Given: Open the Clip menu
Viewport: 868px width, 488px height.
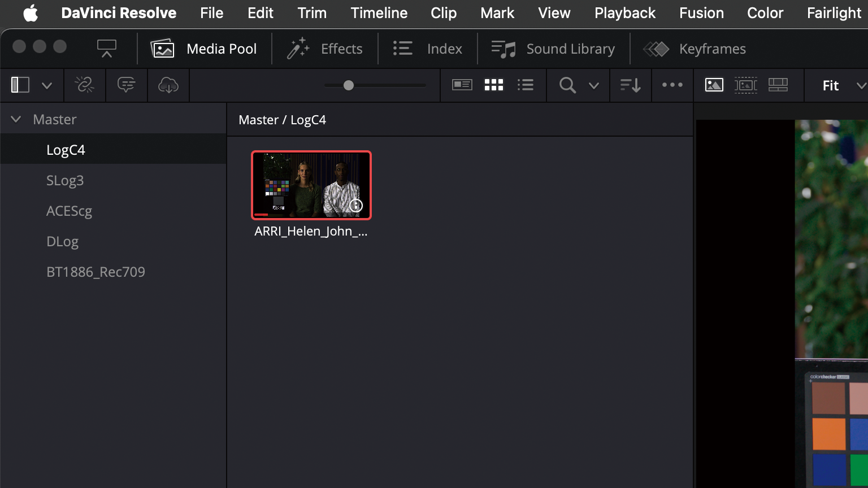Looking at the screenshot, I should (x=444, y=13).
